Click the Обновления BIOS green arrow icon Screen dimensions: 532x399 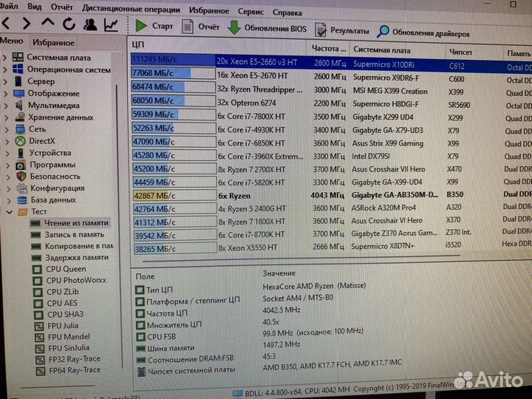coord(234,30)
